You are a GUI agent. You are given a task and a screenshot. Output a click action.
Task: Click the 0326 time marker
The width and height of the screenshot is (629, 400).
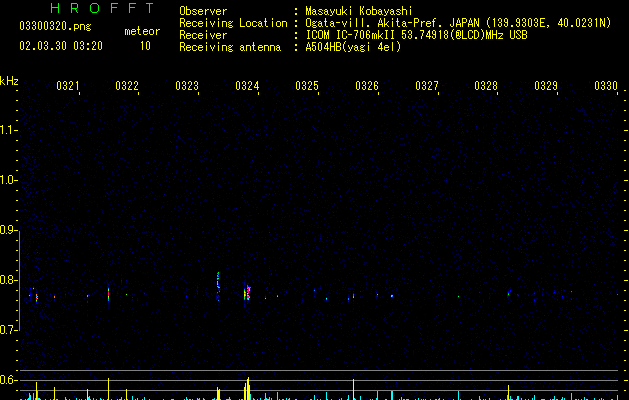[x=367, y=86]
